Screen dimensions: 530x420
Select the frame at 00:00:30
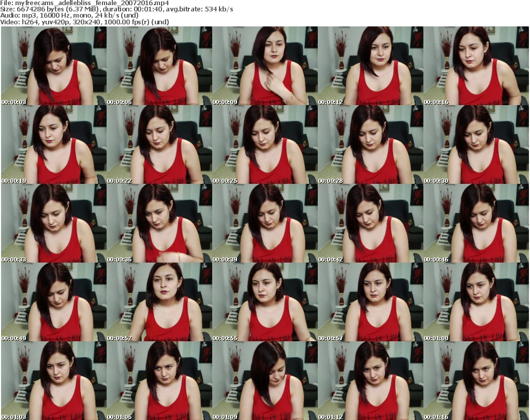click(476, 144)
